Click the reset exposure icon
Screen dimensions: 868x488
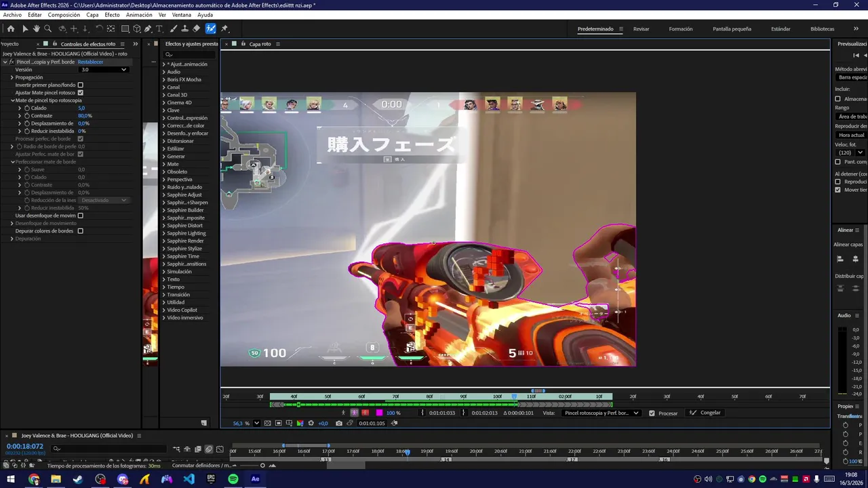[x=311, y=423]
